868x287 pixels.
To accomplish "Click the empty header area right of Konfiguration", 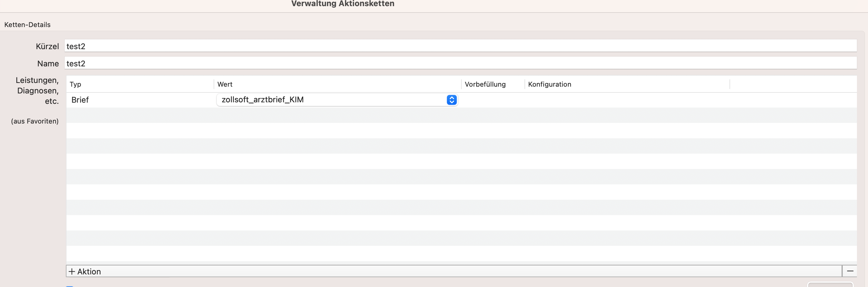I will pyautogui.click(x=793, y=84).
